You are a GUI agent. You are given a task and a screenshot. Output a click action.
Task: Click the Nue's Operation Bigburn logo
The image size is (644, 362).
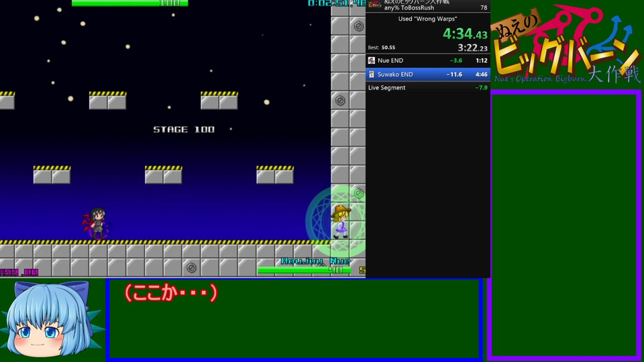pyautogui.click(x=567, y=44)
